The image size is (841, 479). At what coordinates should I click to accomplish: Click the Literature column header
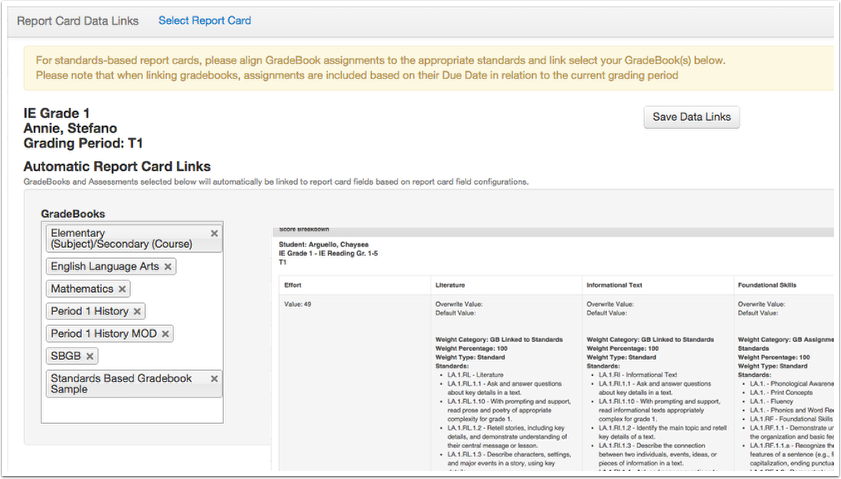450,285
